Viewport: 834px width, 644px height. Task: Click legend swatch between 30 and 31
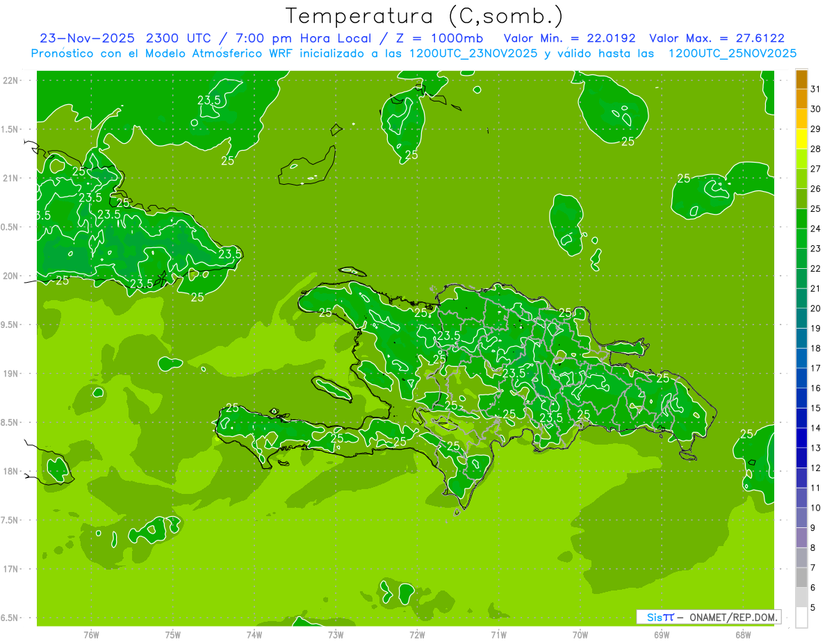[x=801, y=99]
